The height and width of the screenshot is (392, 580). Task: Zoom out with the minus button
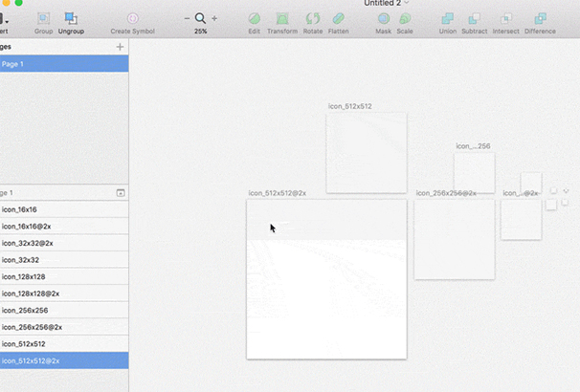click(x=187, y=18)
